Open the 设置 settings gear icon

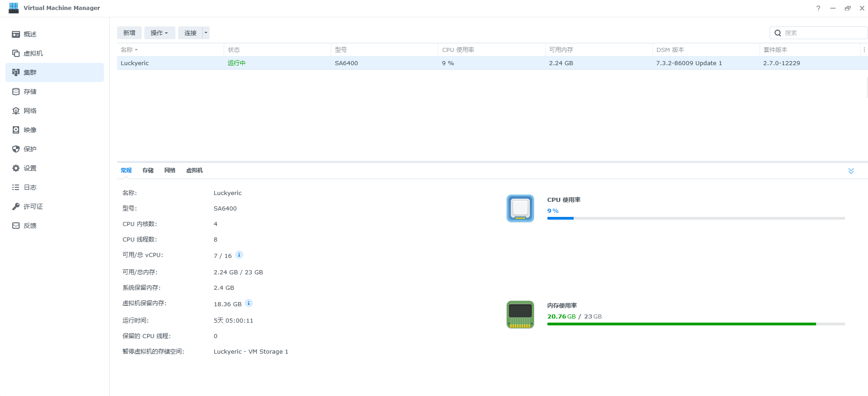pyautogui.click(x=16, y=168)
